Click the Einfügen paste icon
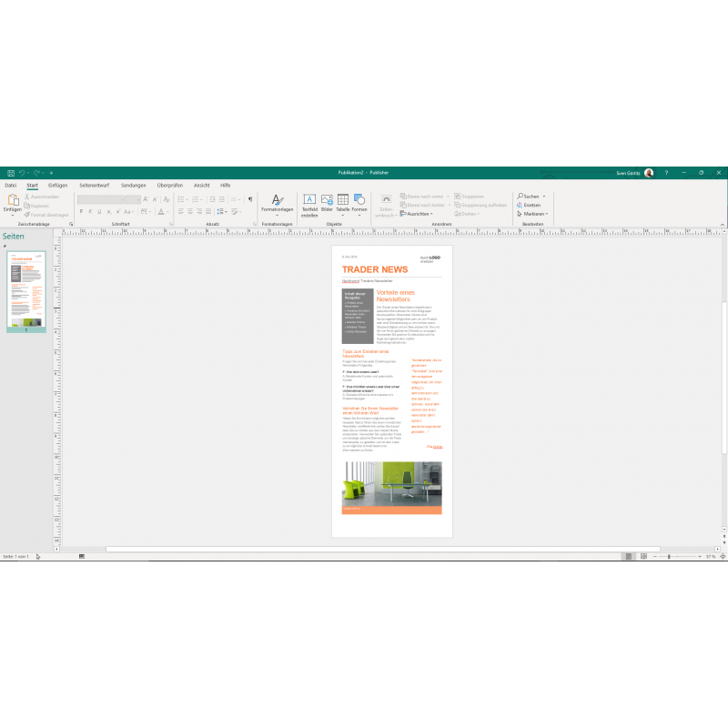Viewport: 728px width, 728px height. (x=12, y=200)
